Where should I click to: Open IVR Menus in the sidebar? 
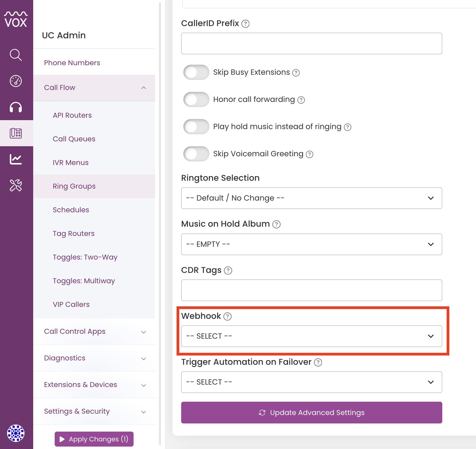pos(71,163)
